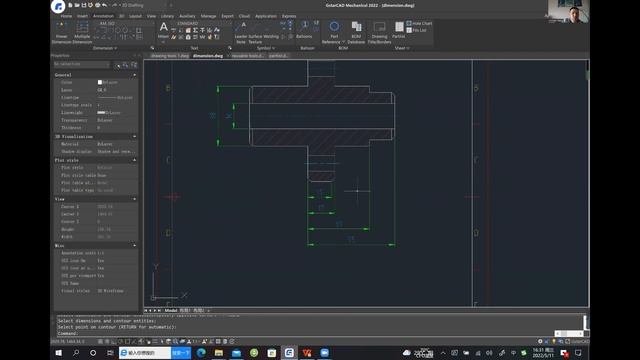Click the Multiple Dimension tool
Screen dimensions: 640x360
click(x=82, y=33)
